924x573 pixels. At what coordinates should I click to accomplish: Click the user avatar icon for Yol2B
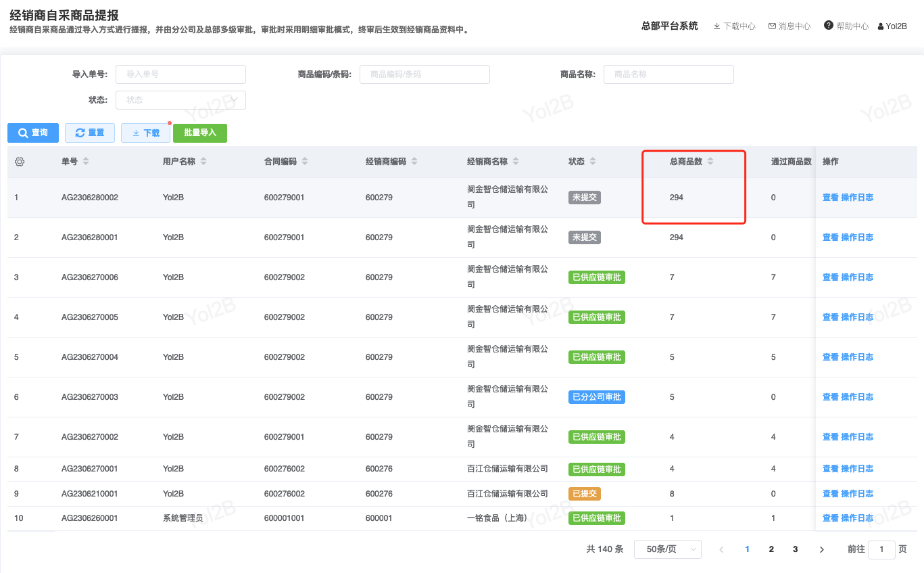[881, 26]
